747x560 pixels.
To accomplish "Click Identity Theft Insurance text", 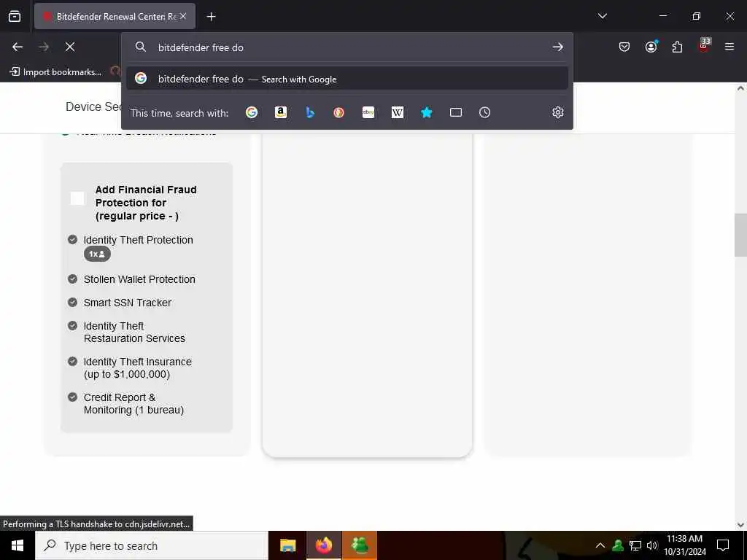I will pos(138,368).
